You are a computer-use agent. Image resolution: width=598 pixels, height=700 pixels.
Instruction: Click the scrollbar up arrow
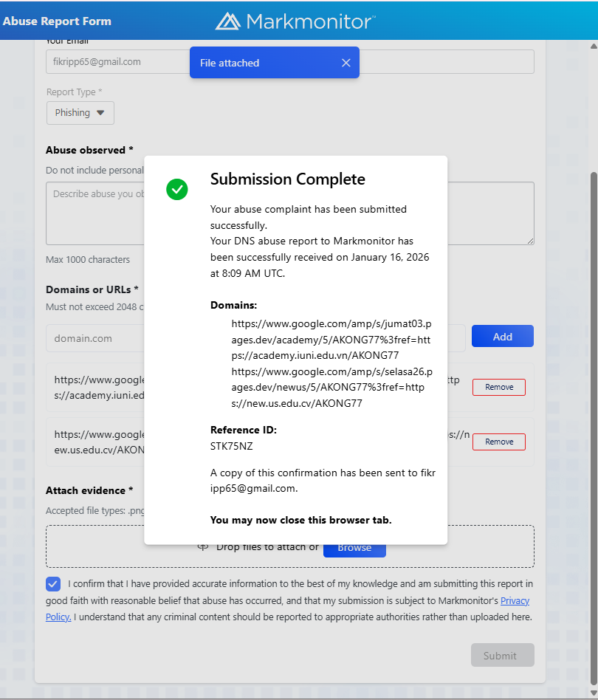[x=593, y=47]
